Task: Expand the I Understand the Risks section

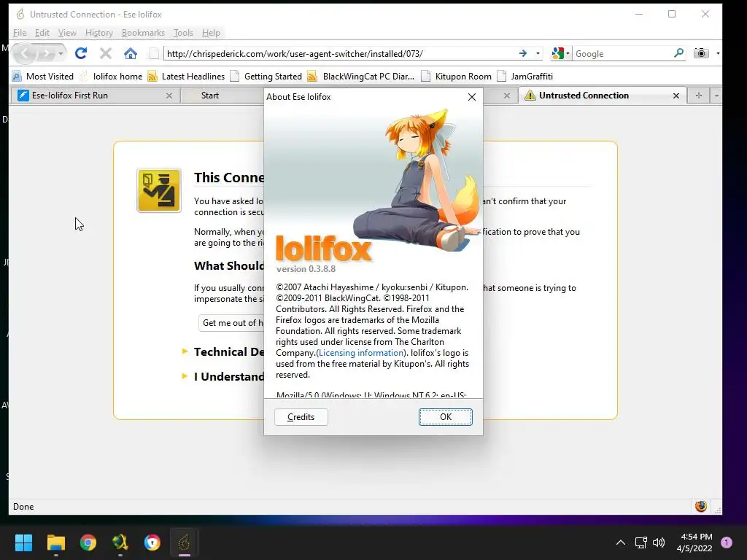Action: tap(224, 377)
